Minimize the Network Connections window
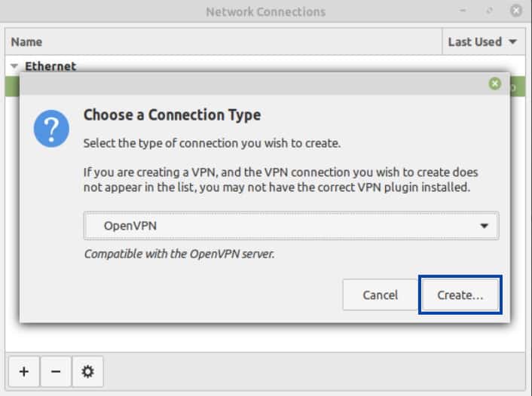 click(x=463, y=11)
